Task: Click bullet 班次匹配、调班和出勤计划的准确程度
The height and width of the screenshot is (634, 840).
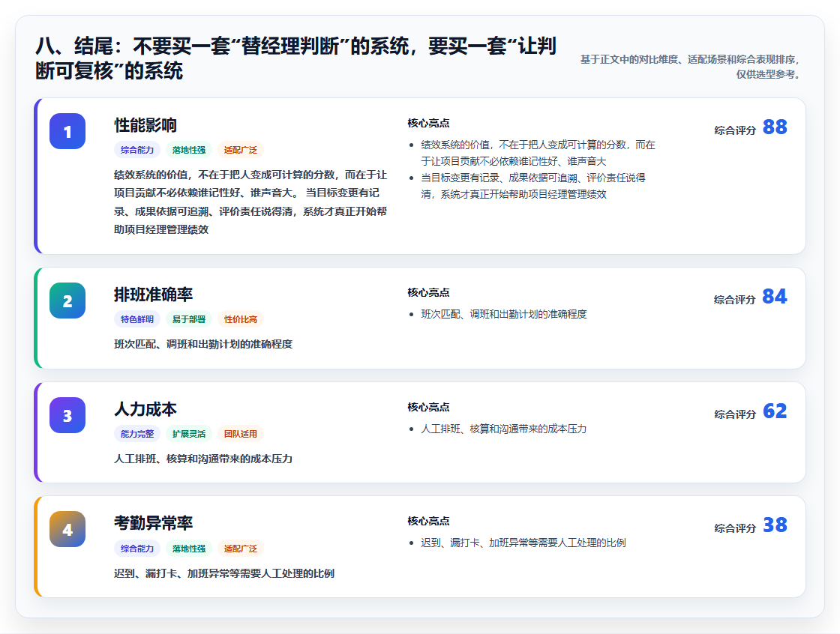Action: 503,314
